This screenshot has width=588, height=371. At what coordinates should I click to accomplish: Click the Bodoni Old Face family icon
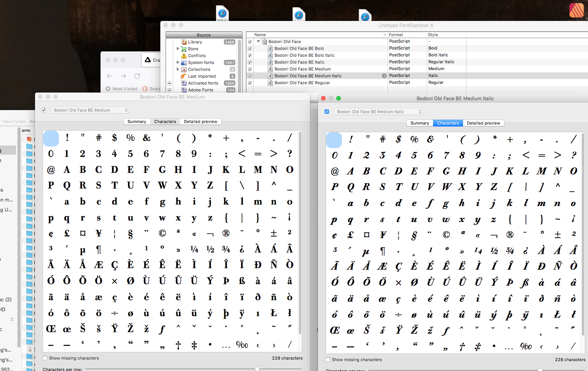(264, 42)
